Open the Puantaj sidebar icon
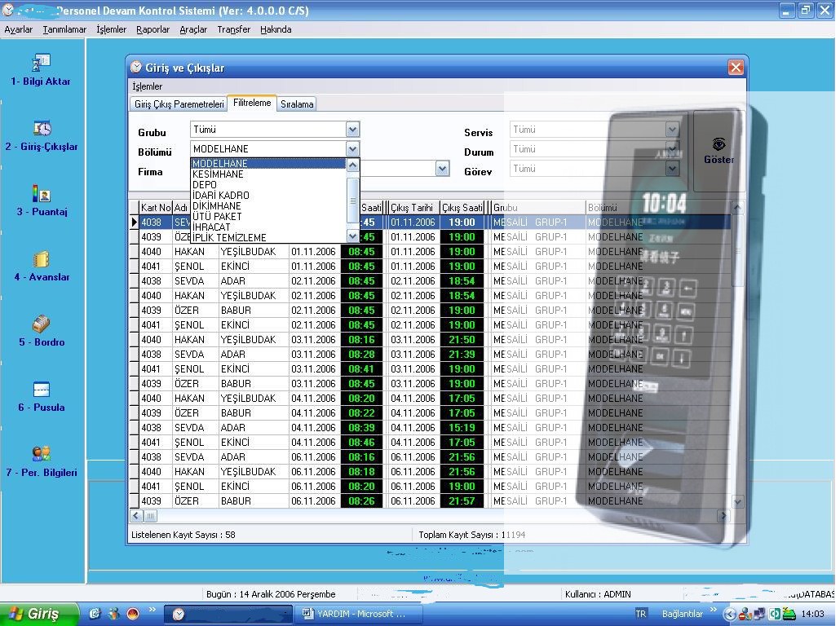 [42, 193]
